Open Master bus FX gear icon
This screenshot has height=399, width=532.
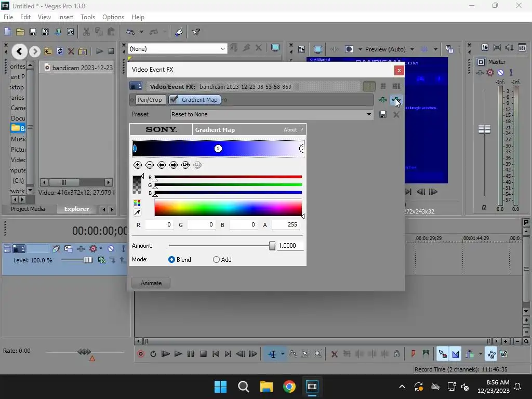(490, 72)
